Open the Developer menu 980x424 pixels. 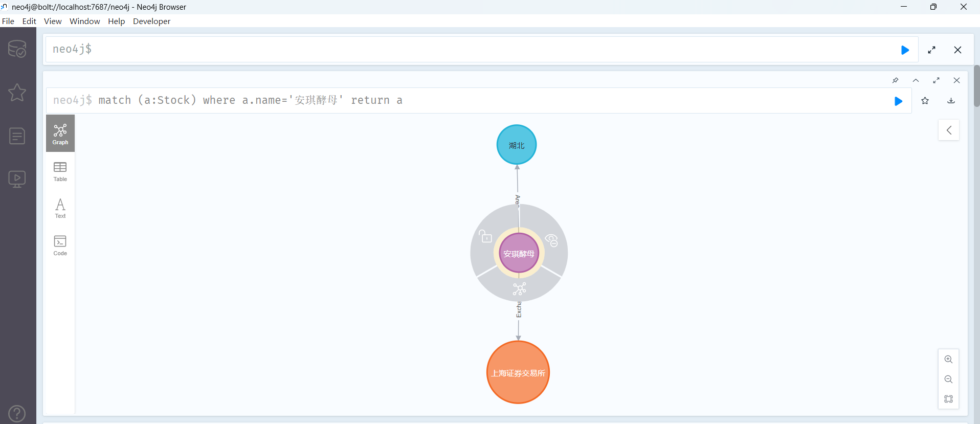tap(152, 21)
